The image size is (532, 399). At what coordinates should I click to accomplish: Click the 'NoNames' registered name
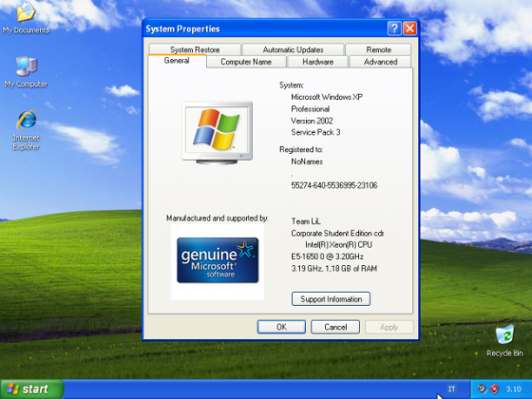(307, 162)
